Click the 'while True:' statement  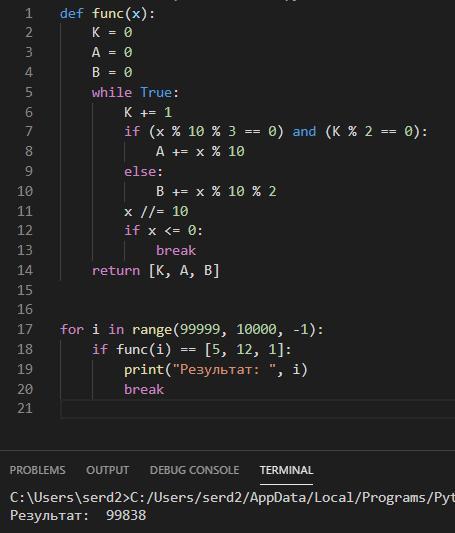pyautogui.click(x=135, y=92)
